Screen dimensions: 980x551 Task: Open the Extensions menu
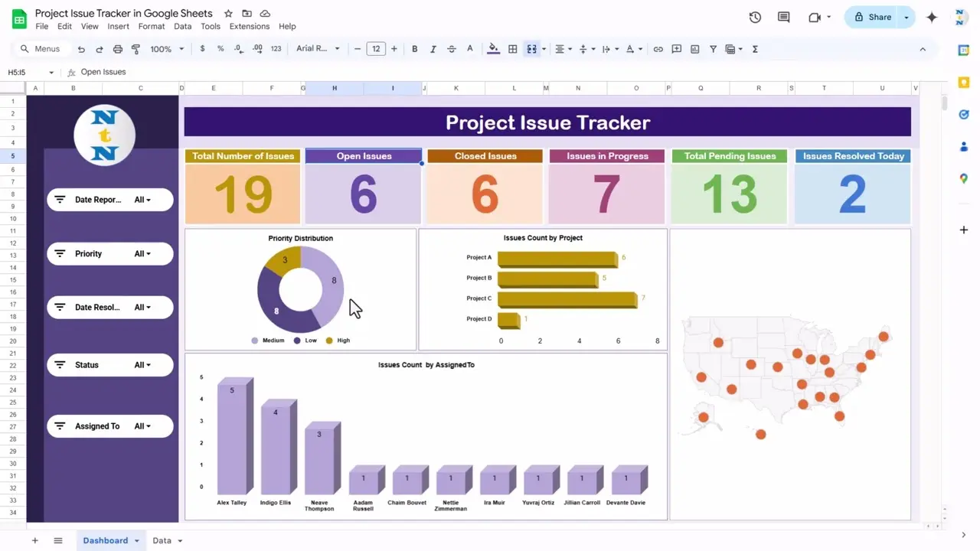[x=250, y=26]
